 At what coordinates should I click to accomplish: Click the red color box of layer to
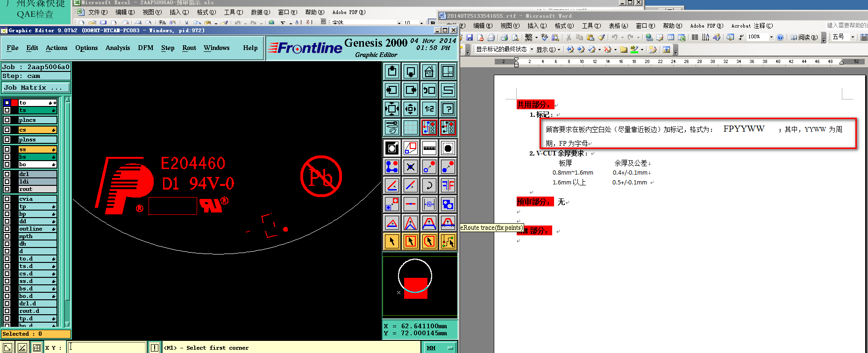(14, 103)
